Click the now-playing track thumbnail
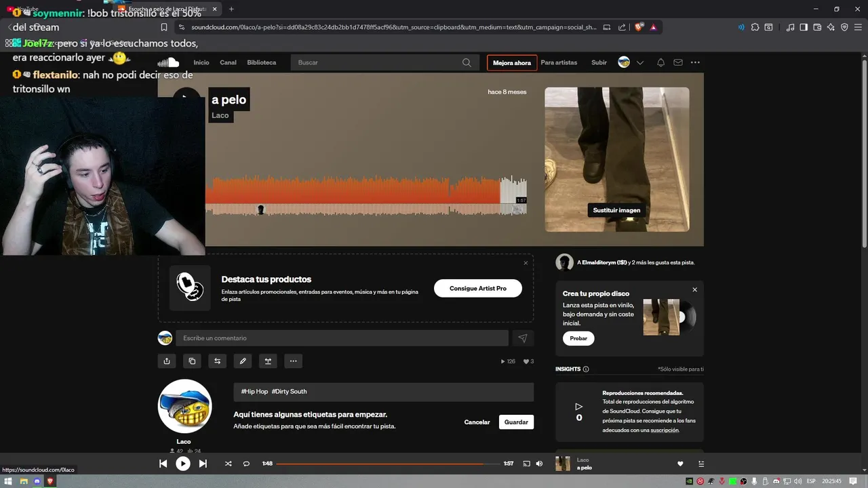The height and width of the screenshot is (488, 868). (x=563, y=464)
